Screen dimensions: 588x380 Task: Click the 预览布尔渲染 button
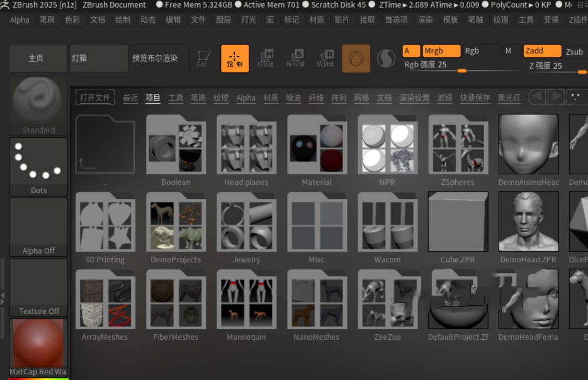[x=159, y=59]
